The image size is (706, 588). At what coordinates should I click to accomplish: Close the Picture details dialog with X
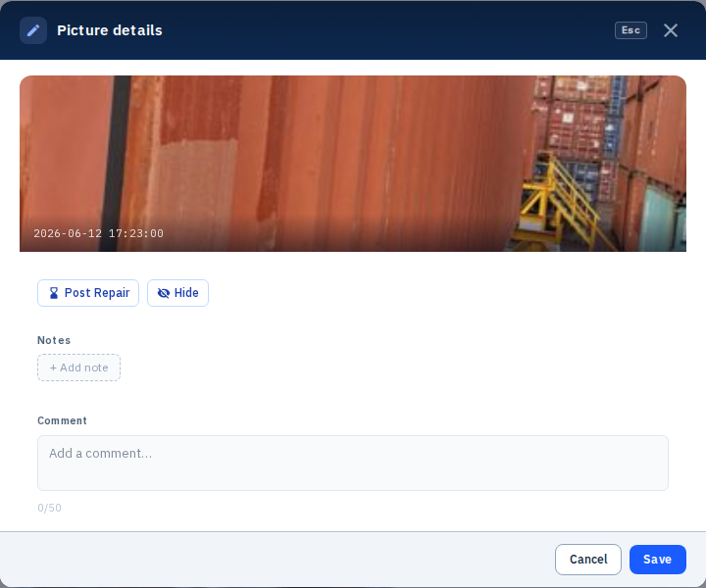[671, 30]
